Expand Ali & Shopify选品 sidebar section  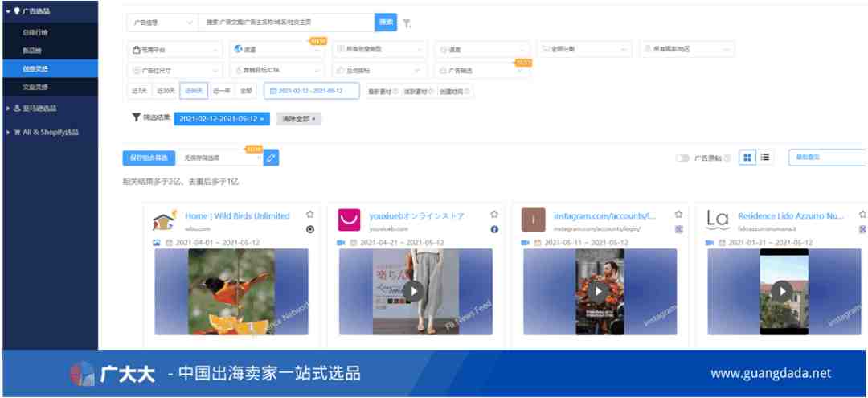click(51, 133)
